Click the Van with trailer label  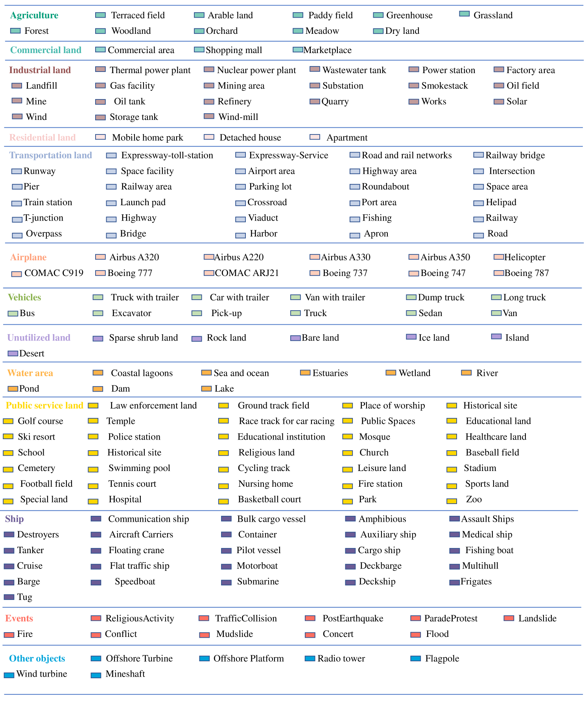335,297
